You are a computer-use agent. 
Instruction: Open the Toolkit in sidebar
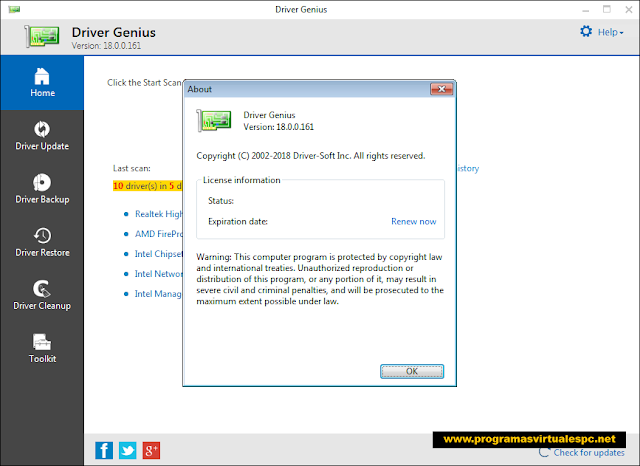point(42,349)
